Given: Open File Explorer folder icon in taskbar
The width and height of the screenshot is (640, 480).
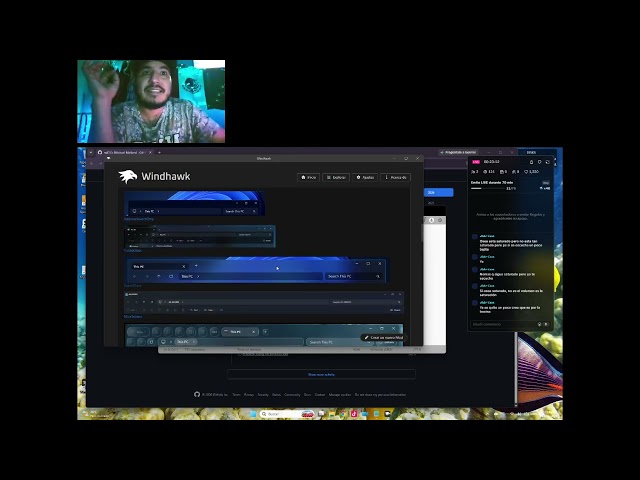Looking at the screenshot, I should 332,414.
